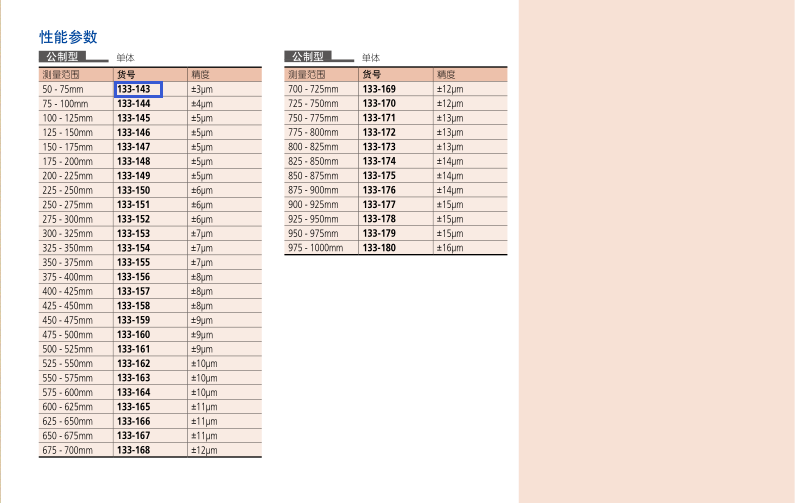
Task: Select part number 133-153
Action: point(133,234)
